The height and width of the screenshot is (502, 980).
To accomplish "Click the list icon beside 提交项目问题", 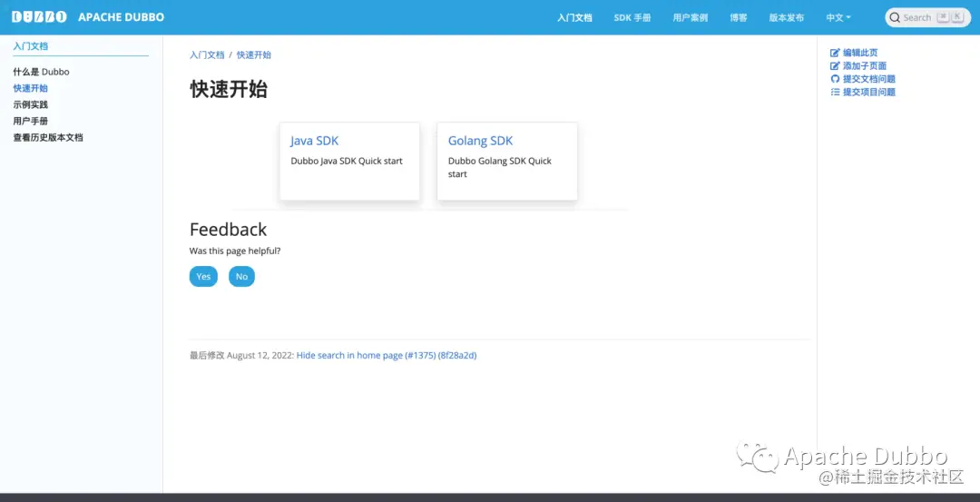I will click(835, 92).
